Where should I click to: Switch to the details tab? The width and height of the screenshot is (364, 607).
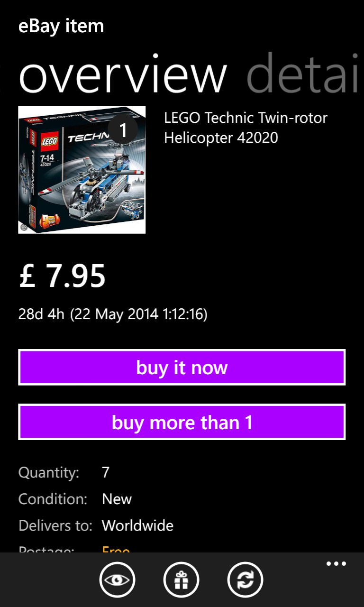tap(302, 74)
